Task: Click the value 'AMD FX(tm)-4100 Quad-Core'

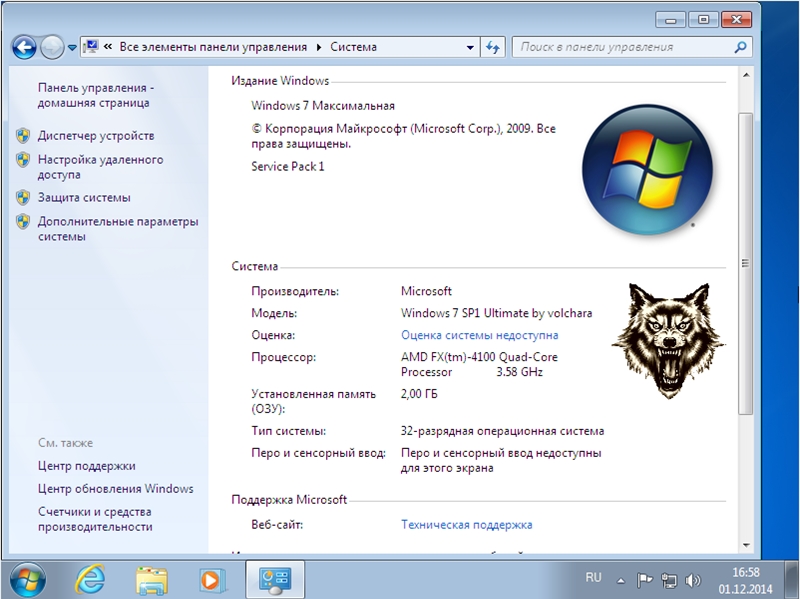Action: click(479, 357)
